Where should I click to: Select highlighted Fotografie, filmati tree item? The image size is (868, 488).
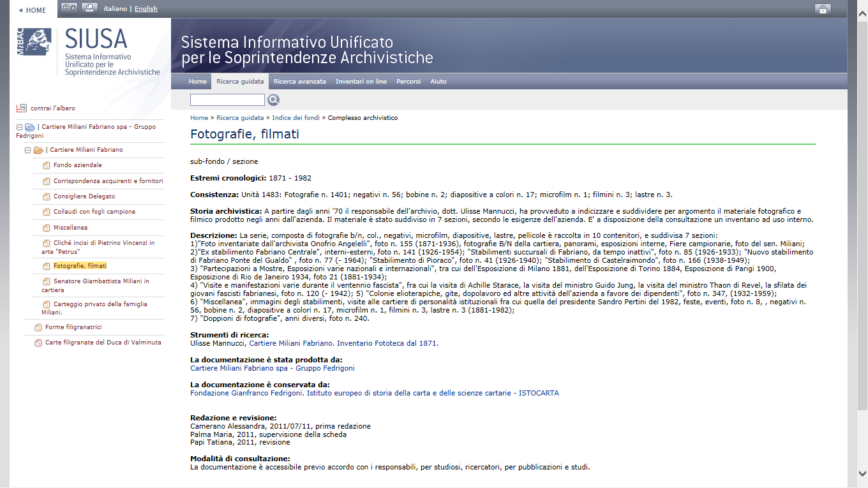80,265
